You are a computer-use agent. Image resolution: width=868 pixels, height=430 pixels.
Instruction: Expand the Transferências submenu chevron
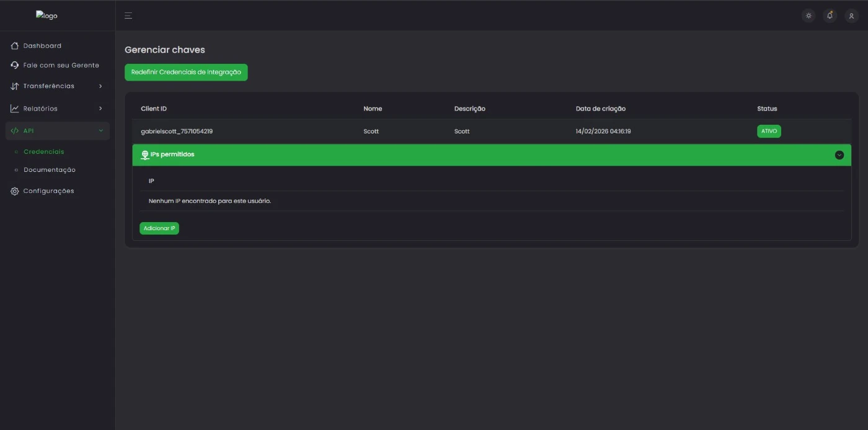[x=100, y=86]
